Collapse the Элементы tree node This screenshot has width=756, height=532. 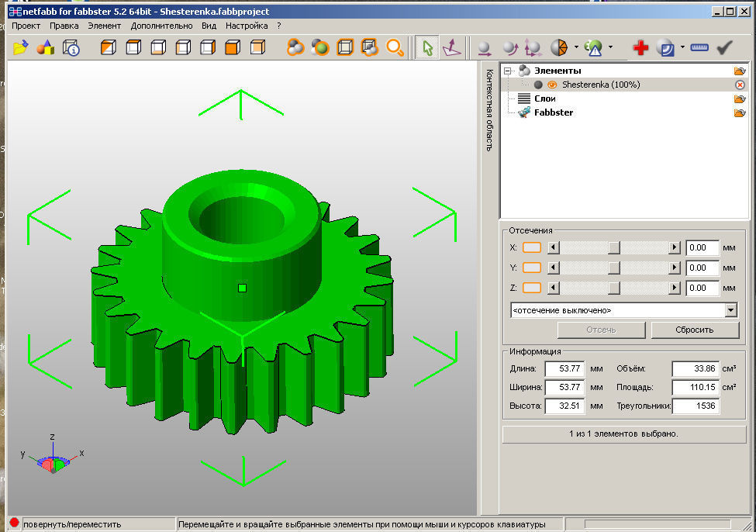tap(507, 71)
